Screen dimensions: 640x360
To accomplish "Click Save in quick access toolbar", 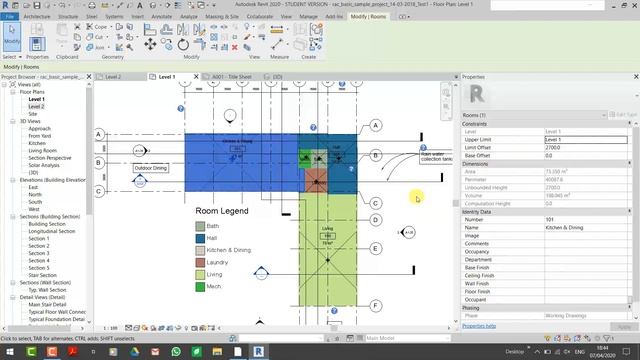I will [37, 5].
